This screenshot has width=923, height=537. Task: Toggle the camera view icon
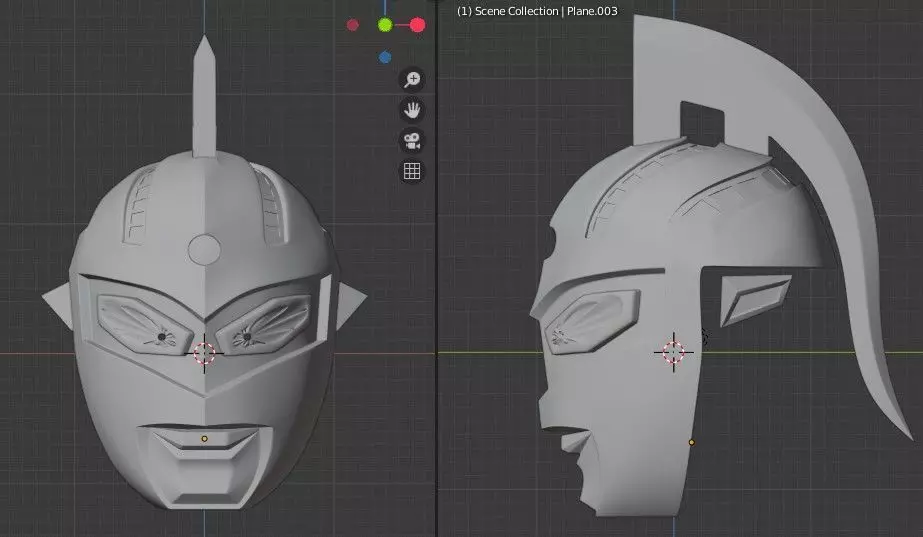[x=412, y=141]
